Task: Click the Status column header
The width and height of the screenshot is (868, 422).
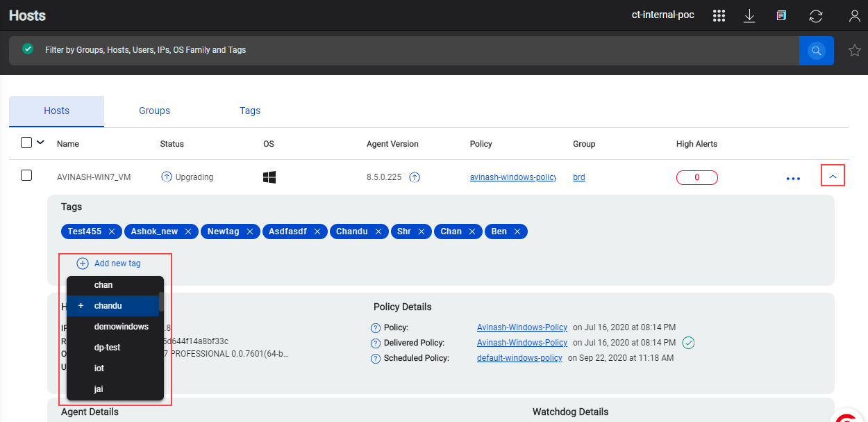Action: (x=172, y=144)
